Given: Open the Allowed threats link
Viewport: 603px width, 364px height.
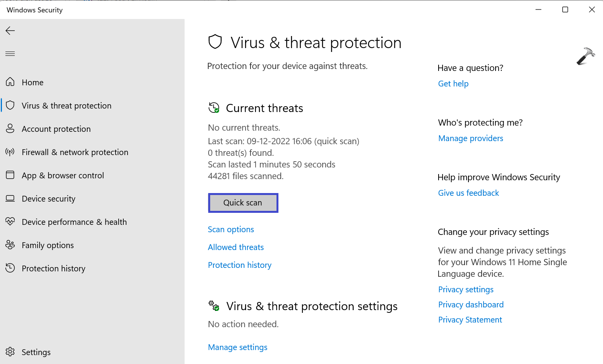Looking at the screenshot, I should click(236, 247).
